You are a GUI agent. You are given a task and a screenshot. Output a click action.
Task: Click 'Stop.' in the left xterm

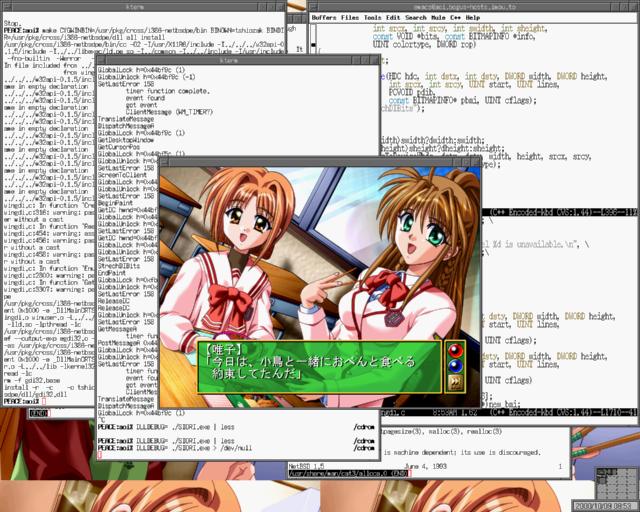point(13,24)
